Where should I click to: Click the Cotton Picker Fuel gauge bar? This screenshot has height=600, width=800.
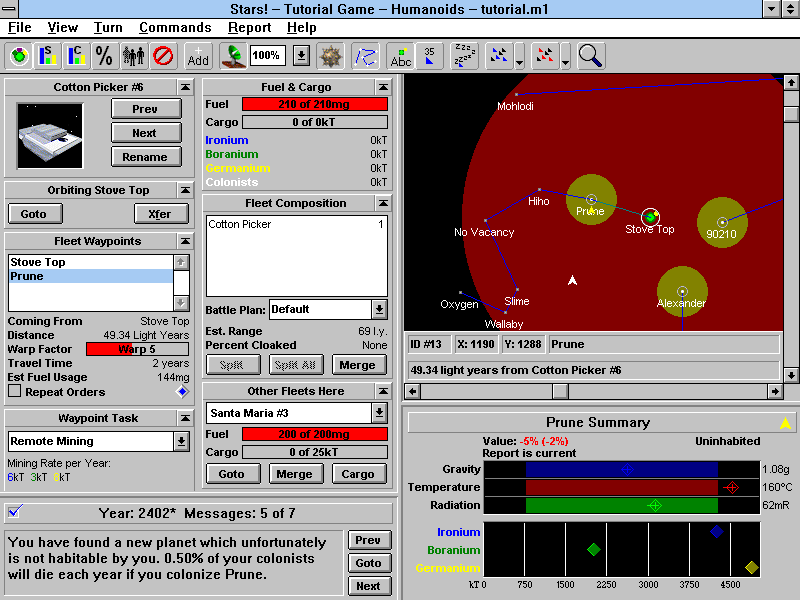click(314, 104)
